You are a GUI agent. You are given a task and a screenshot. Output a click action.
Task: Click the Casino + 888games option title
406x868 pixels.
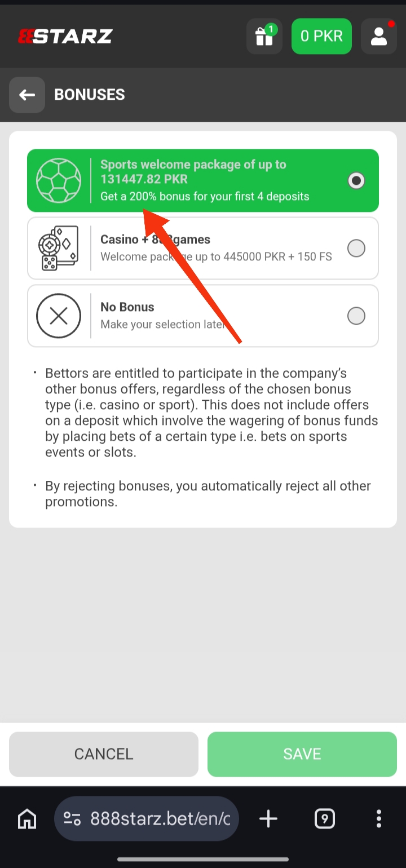click(x=155, y=240)
